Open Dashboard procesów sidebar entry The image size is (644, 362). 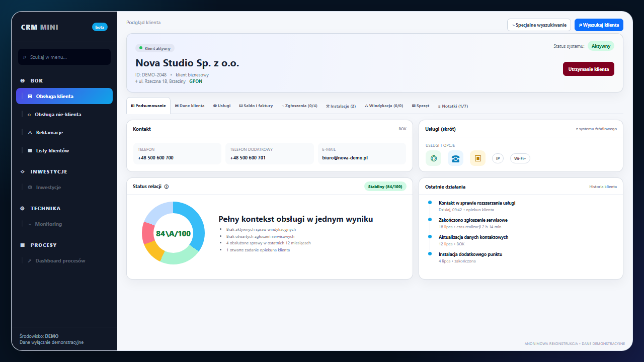[64, 261]
